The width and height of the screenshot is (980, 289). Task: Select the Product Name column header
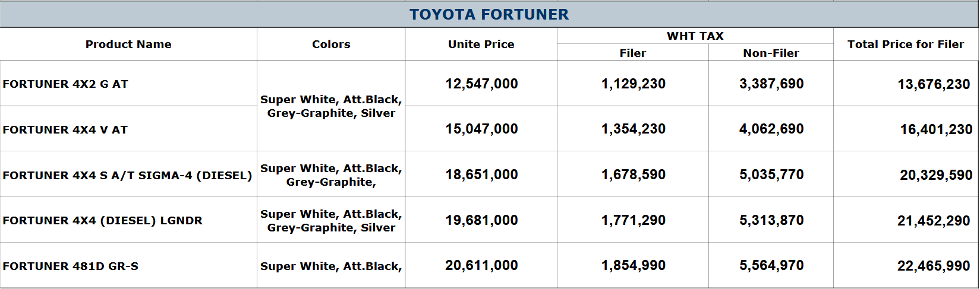(128, 44)
